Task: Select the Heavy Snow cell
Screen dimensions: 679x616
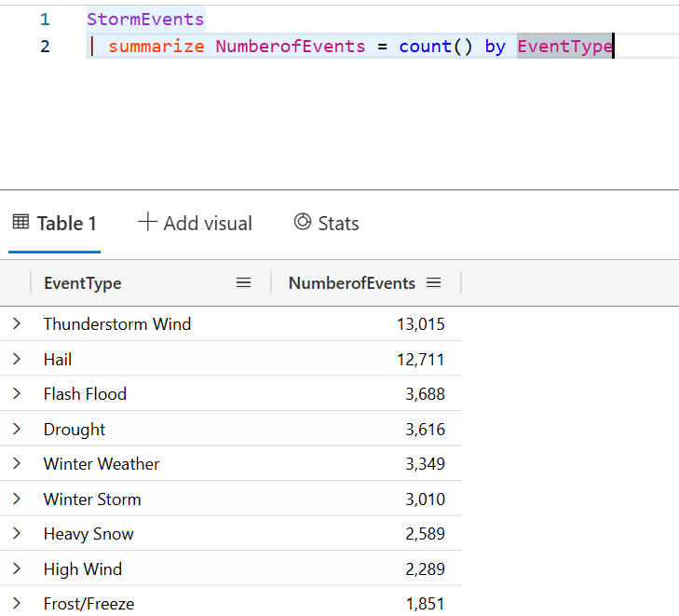Action: coord(88,534)
